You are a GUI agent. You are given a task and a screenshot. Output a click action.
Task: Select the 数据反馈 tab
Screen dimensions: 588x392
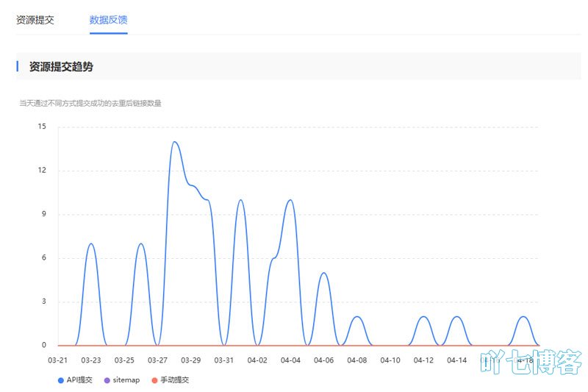pos(108,20)
